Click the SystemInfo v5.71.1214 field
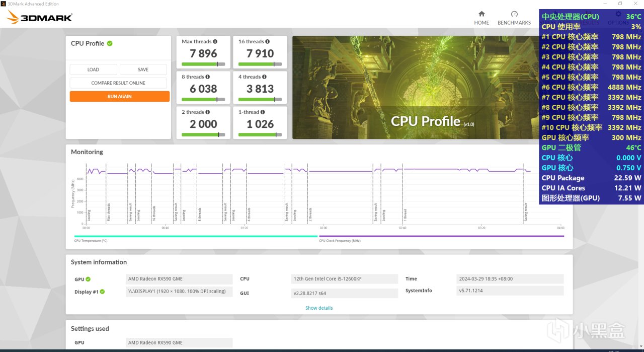 pos(510,291)
